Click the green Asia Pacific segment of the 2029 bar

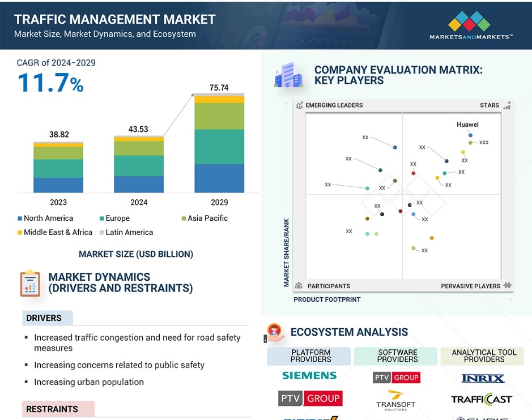point(219,116)
